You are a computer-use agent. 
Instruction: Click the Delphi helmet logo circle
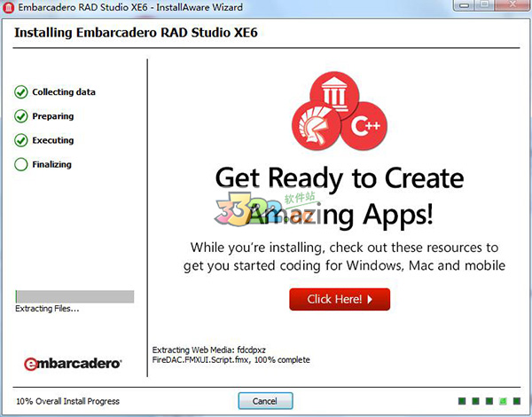tap(316, 126)
